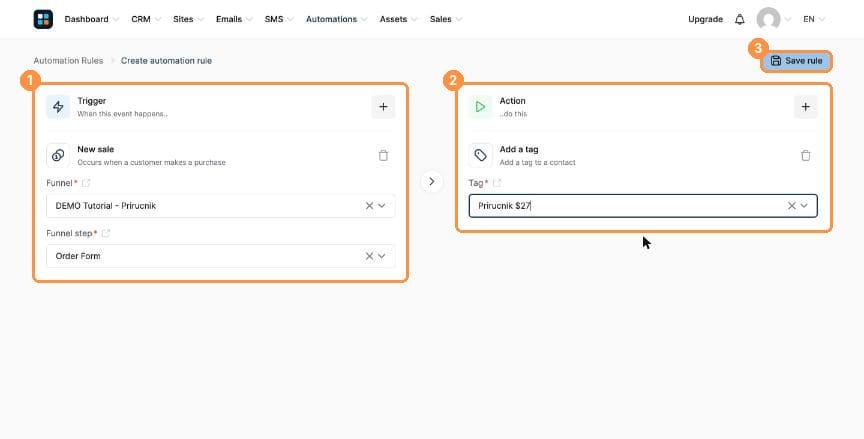
Task: Expand the Funnel dropdown chevron
Action: pyautogui.click(x=381, y=205)
